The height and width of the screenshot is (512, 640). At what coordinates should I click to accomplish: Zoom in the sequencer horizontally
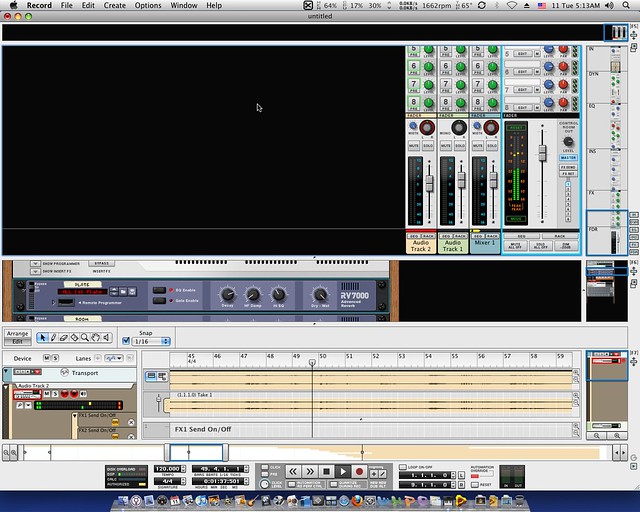tap(14, 452)
